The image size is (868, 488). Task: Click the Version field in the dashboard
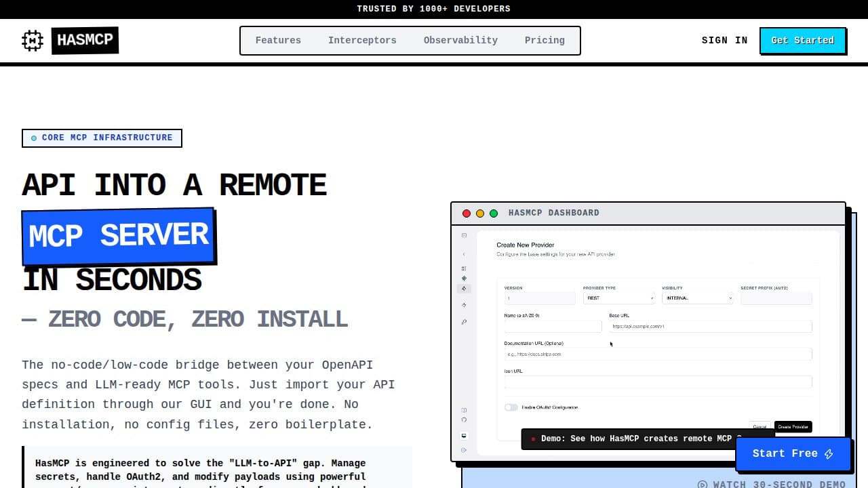540,298
